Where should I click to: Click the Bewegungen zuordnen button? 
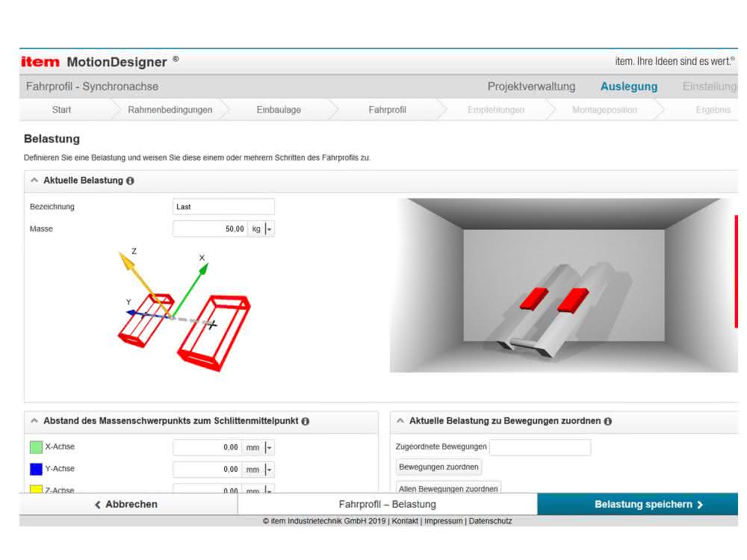tap(438, 467)
